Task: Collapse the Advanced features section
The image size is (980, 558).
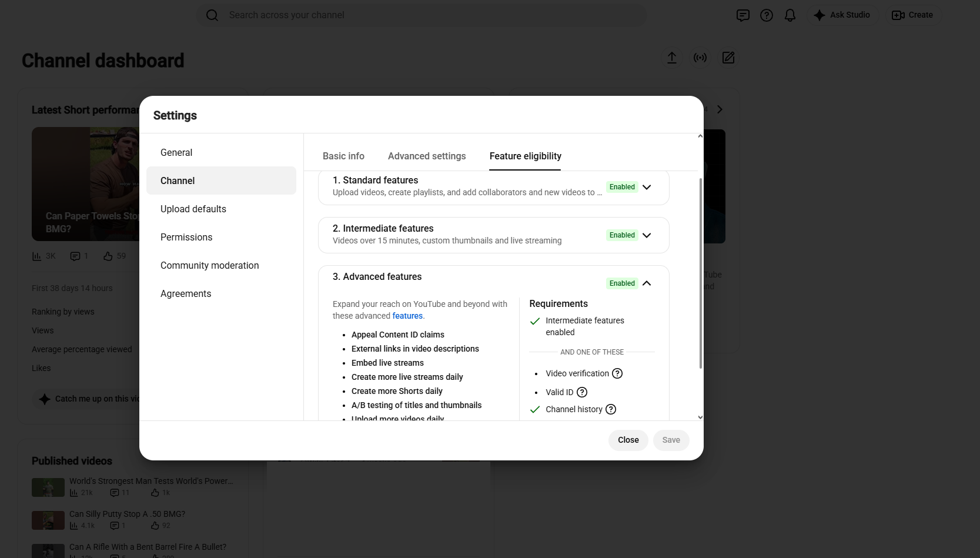Action: coord(647,283)
